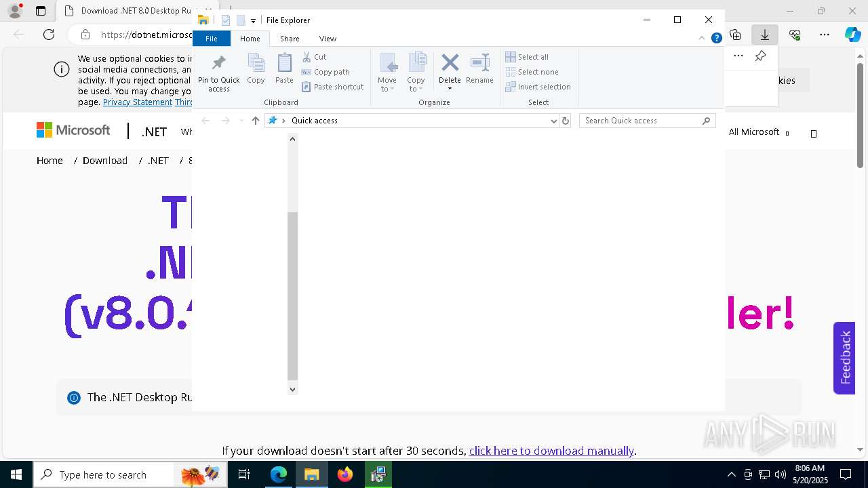Click the Properties quick access icon
Image resolution: width=868 pixels, height=488 pixels.
[226, 20]
